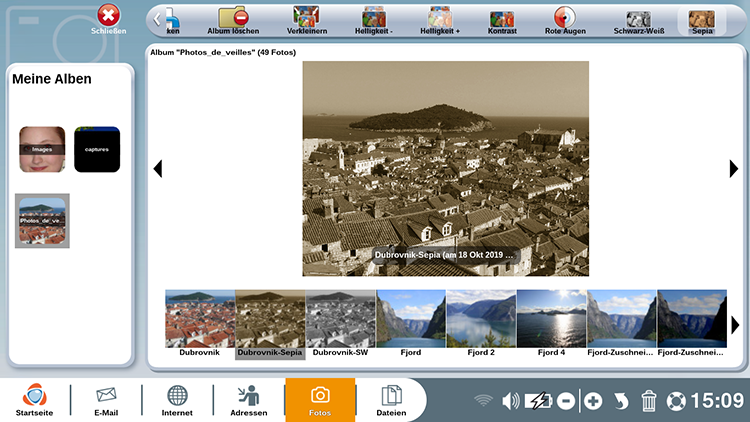The width and height of the screenshot is (750, 422).
Task: Click the Schließen button
Action: click(109, 20)
